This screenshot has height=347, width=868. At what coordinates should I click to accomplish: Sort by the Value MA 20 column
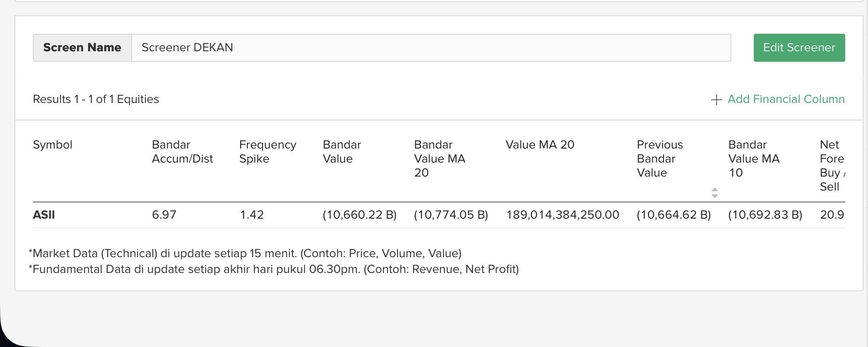540,145
